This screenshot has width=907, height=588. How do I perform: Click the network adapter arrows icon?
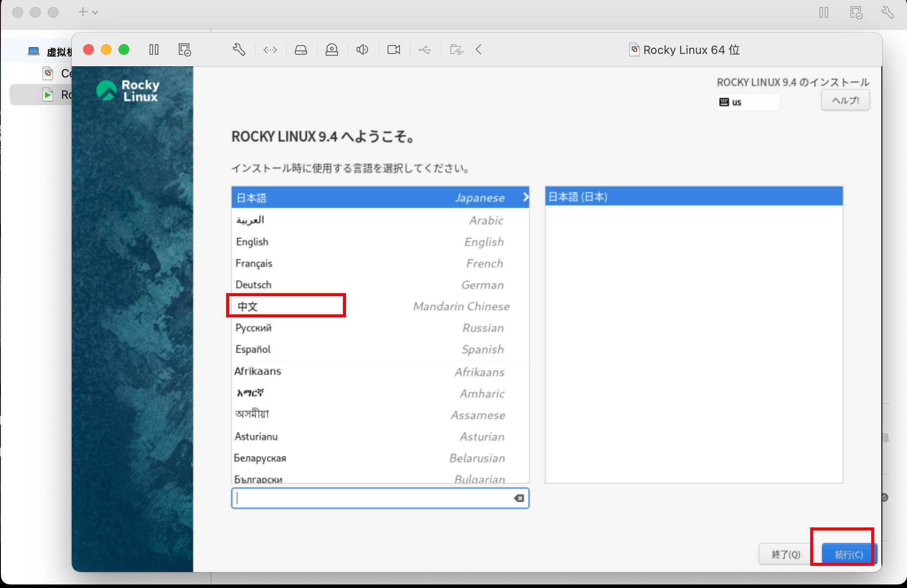(x=270, y=50)
